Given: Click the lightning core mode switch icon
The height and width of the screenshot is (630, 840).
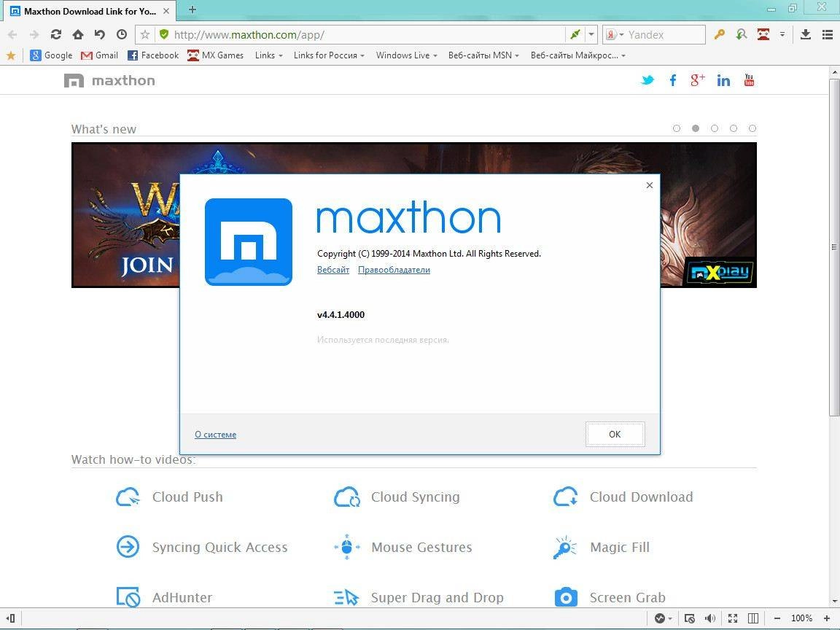Looking at the screenshot, I should pos(575,35).
